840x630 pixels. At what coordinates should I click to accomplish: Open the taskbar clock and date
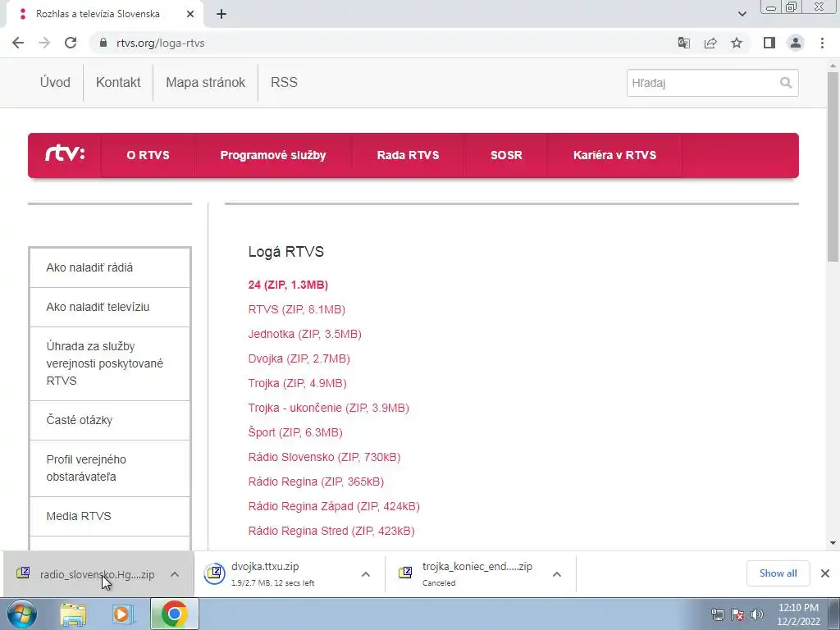click(798, 614)
